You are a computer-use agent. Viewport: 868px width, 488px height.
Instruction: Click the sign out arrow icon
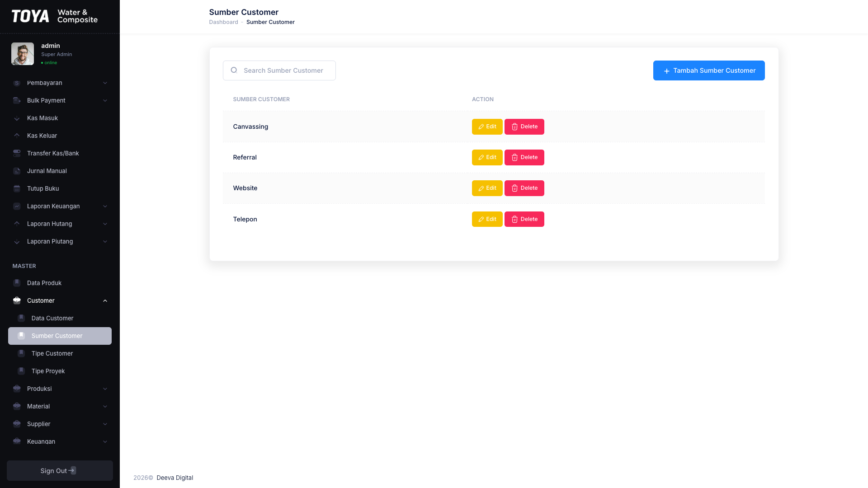[x=72, y=470]
